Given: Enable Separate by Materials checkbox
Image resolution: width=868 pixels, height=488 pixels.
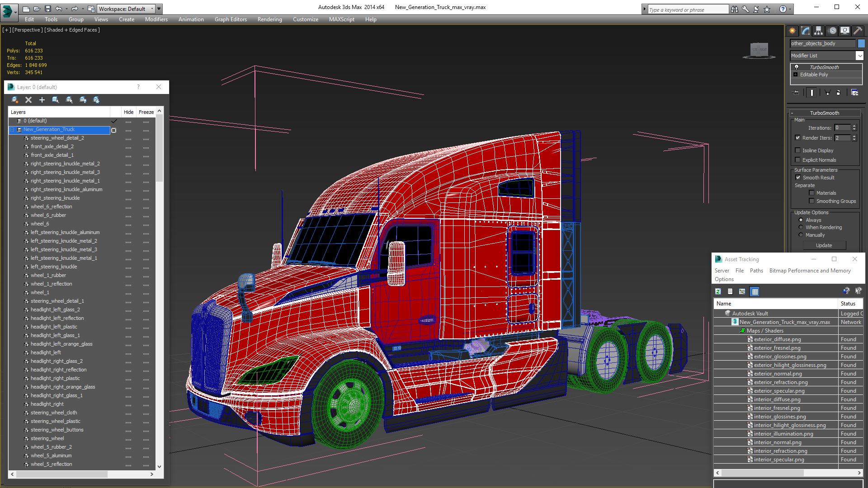Looking at the screenshot, I should [x=811, y=193].
